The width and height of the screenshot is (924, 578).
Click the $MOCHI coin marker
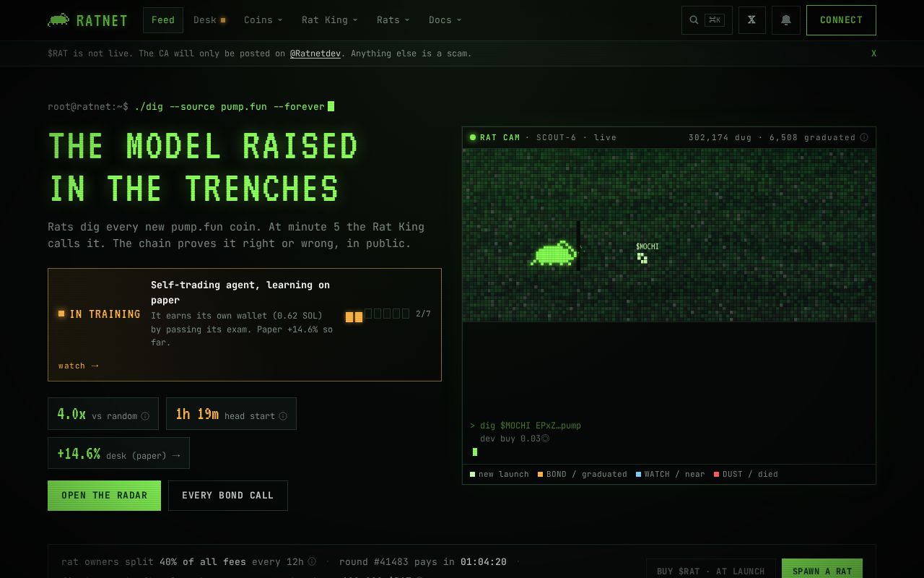642,258
